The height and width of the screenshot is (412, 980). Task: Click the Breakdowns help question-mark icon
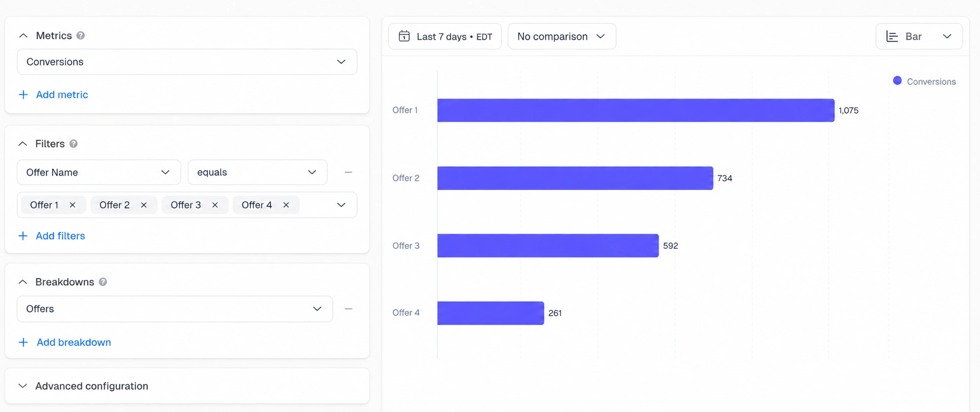click(x=103, y=282)
